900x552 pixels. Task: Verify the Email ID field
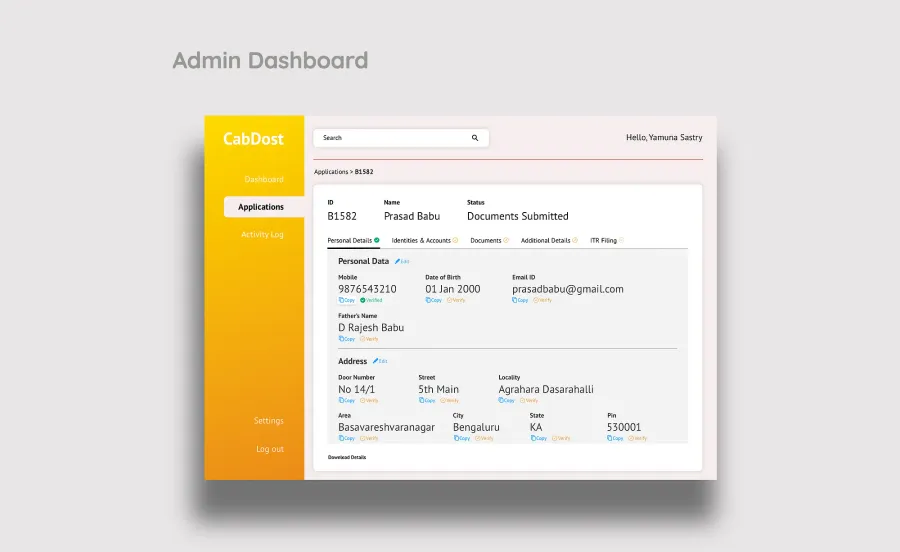point(542,300)
